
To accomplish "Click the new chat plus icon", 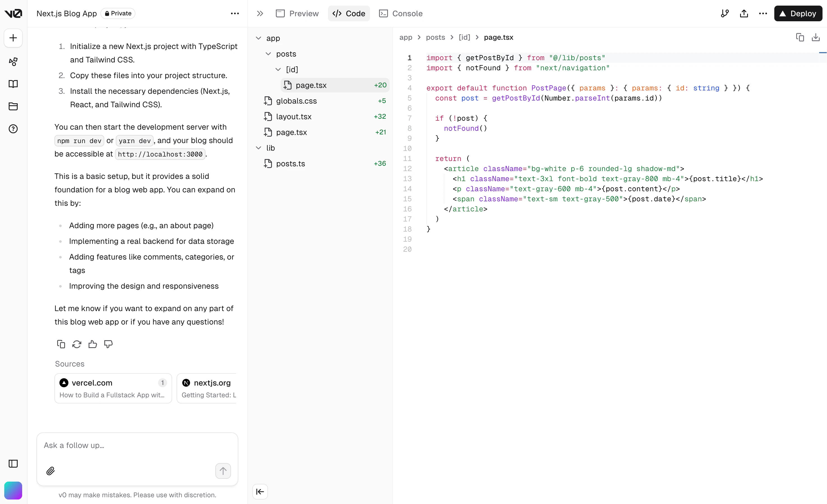I will [13, 38].
